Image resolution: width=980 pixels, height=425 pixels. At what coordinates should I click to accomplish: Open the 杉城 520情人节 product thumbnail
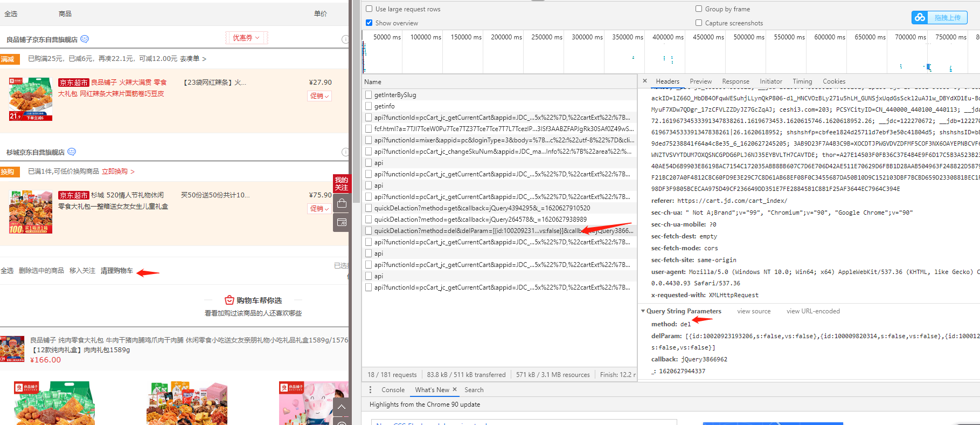31,211
